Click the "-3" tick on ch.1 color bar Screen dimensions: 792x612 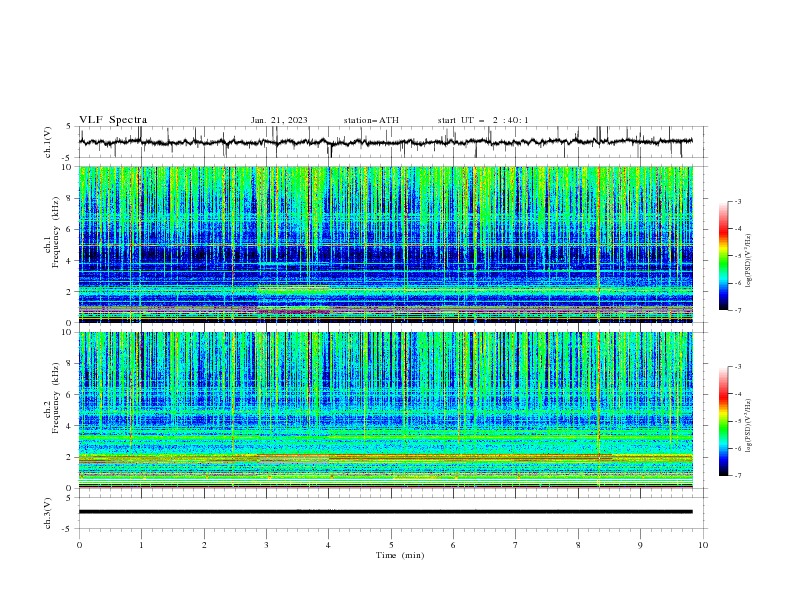[738, 201]
